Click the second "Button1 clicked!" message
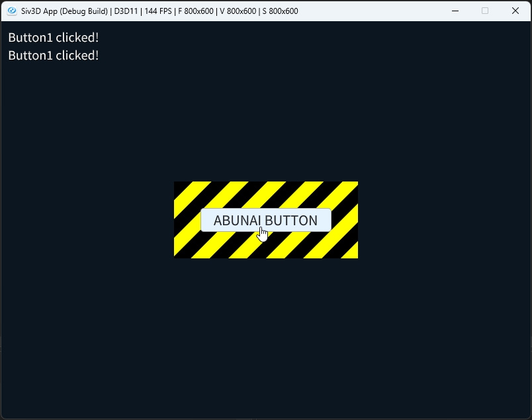Screen dimensions: 532x420 (54, 56)
